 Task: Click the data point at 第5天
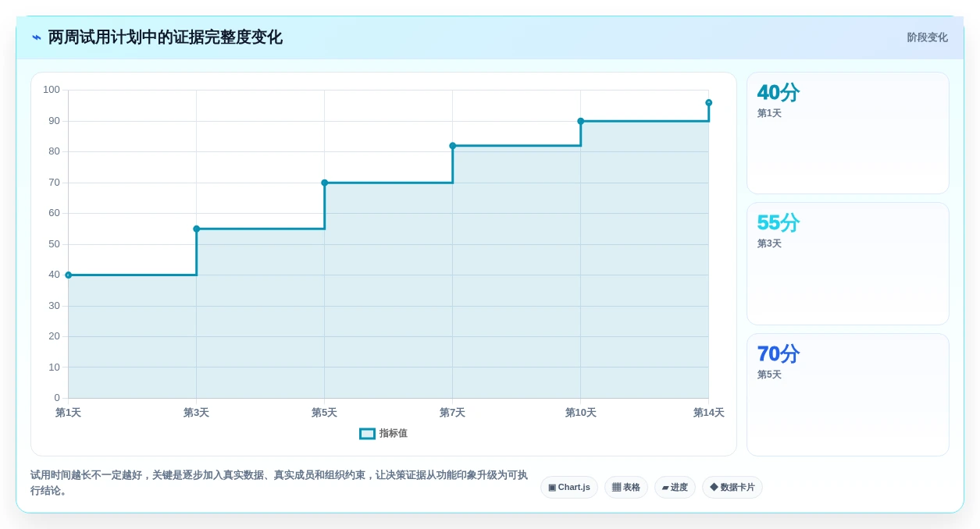pyautogui.click(x=325, y=183)
